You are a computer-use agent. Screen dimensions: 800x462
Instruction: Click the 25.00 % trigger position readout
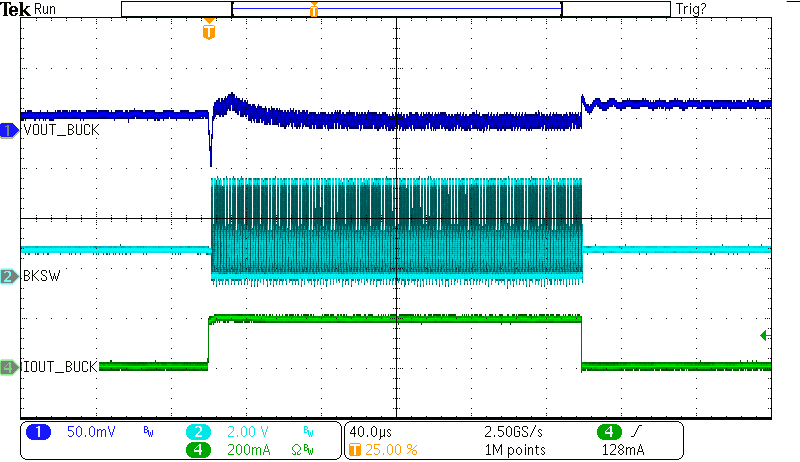[x=390, y=449]
